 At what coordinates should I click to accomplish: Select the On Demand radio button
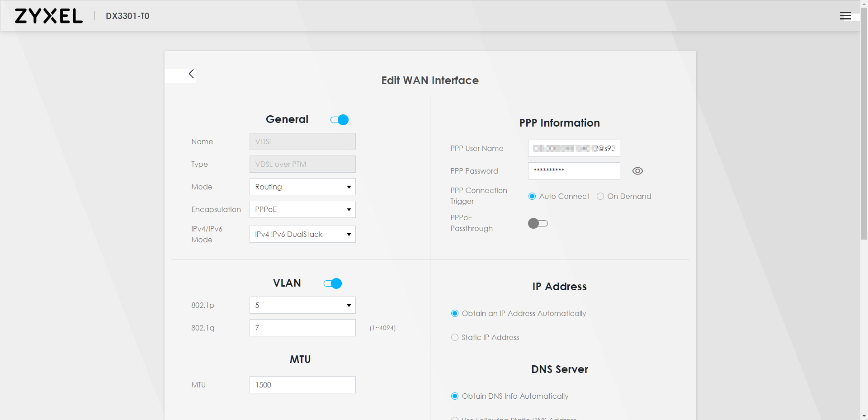coord(600,196)
